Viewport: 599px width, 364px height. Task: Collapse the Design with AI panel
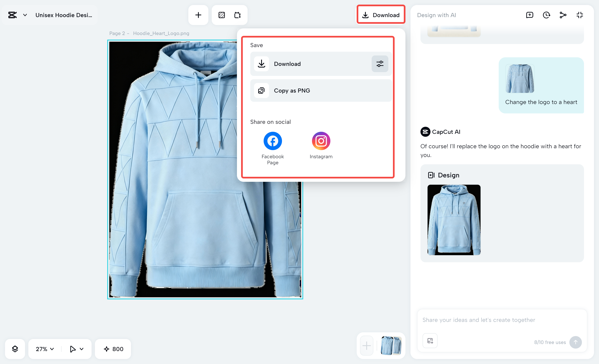[580, 15]
